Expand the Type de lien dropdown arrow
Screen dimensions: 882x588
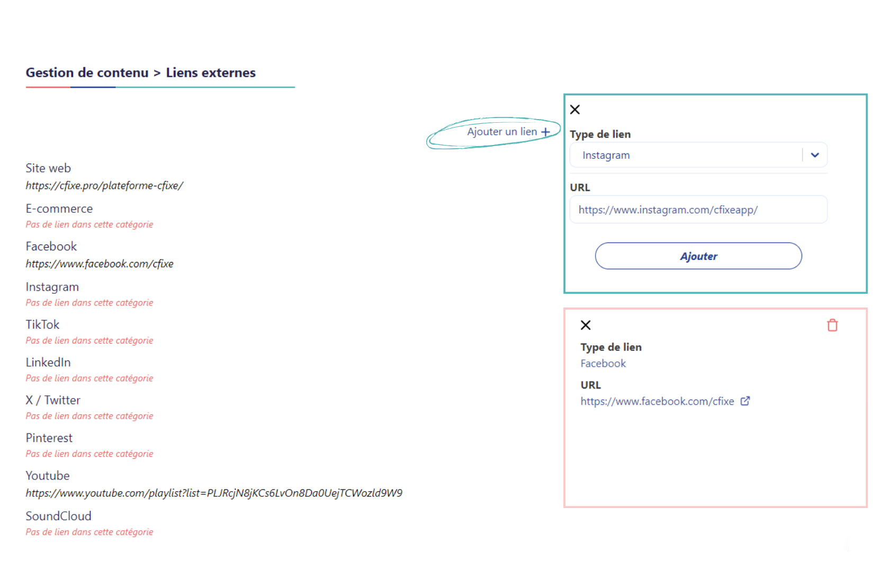(815, 155)
